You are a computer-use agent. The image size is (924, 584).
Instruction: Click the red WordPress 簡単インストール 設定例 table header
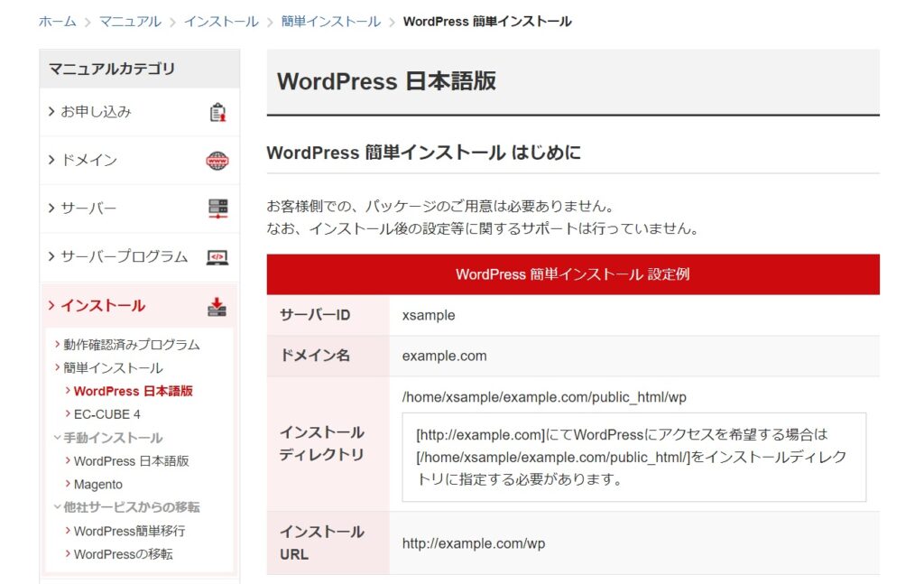(x=573, y=274)
